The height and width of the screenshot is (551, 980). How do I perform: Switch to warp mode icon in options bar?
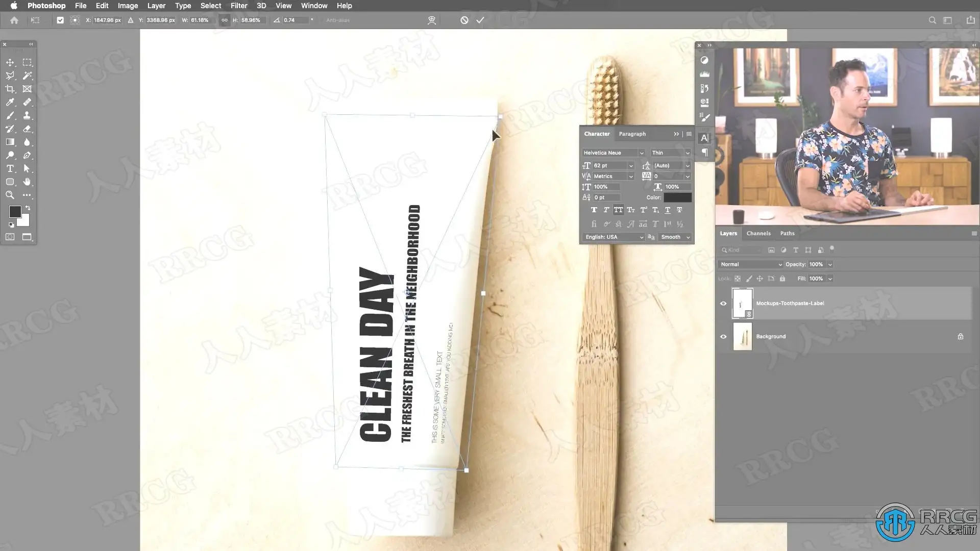click(x=431, y=20)
